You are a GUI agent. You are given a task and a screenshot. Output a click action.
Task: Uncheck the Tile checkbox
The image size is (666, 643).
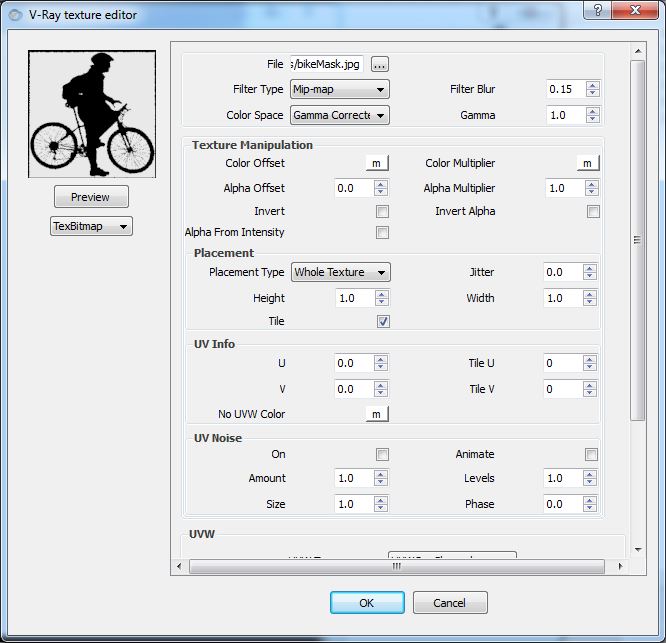point(383,322)
